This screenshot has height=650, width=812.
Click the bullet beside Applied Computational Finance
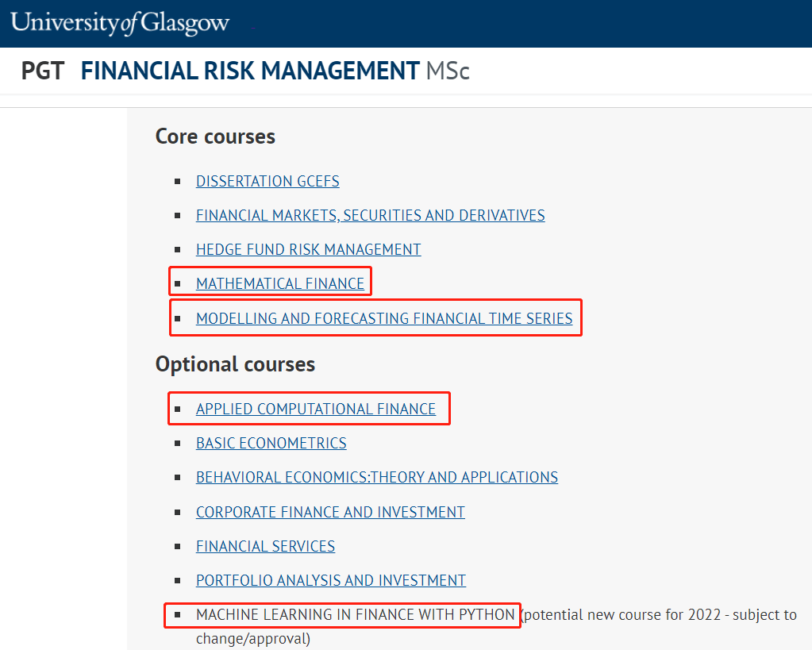(x=178, y=410)
